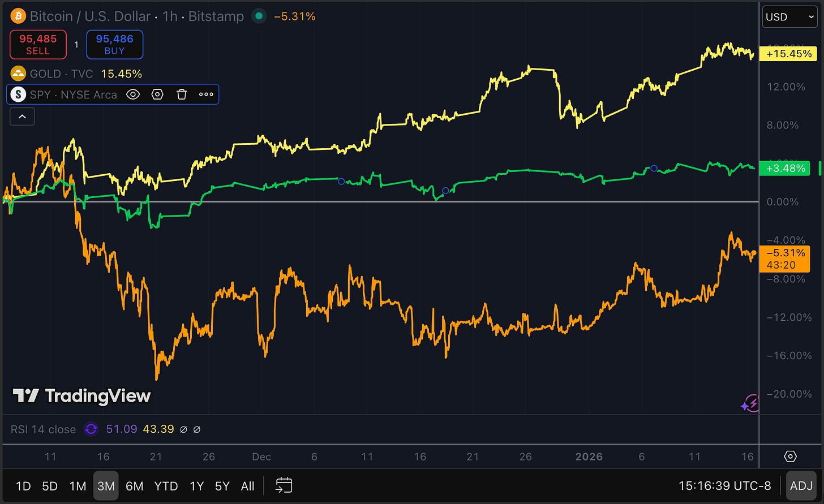Click the RSI value 51.09

click(122, 429)
